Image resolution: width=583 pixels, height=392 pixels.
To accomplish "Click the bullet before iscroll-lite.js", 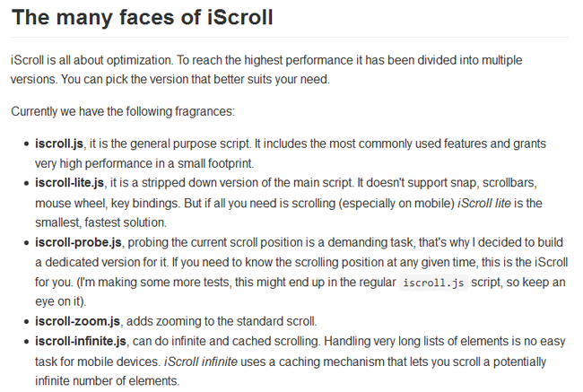I will [x=26, y=183].
